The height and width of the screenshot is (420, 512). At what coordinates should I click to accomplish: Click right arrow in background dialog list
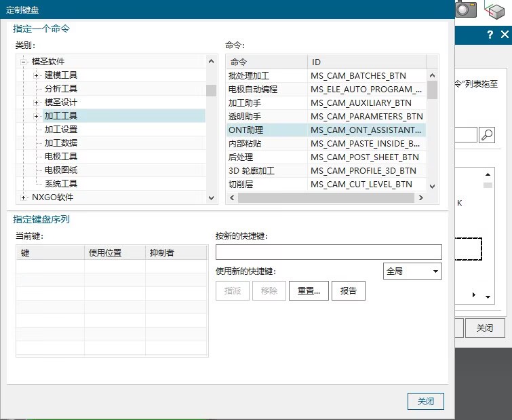pyautogui.click(x=474, y=295)
